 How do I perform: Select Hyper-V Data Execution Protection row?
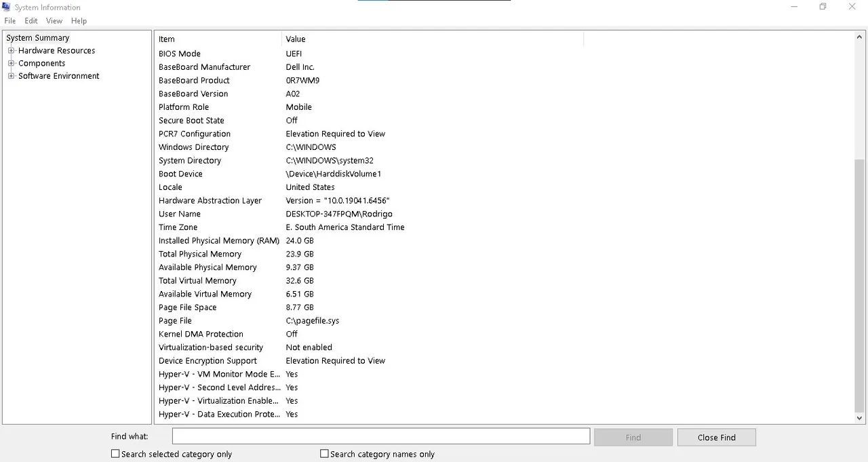[504, 414]
